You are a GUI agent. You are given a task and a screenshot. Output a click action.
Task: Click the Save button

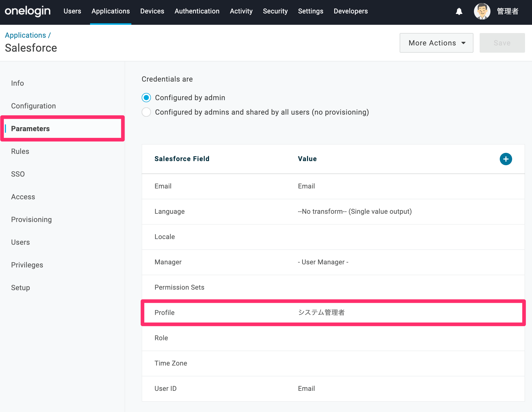click(502, 43)
